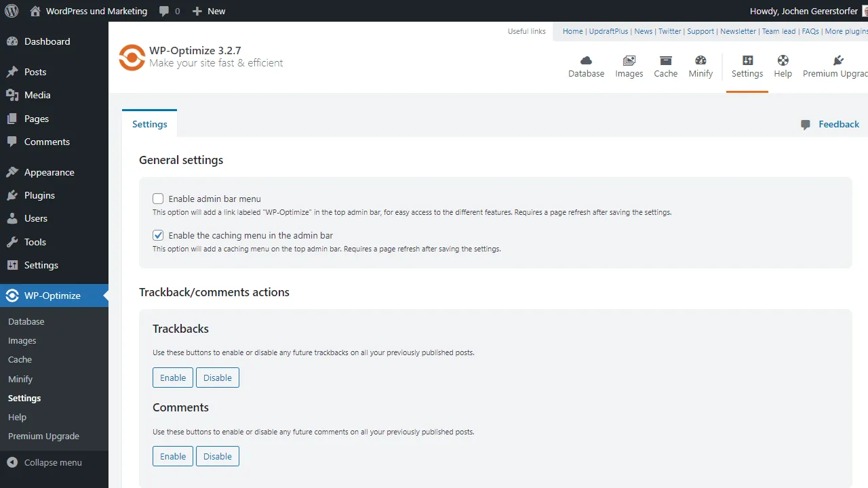868x488 pixels.
Task: Open Database submenu under WP-Optimize
Action: [x=26, y=321]
